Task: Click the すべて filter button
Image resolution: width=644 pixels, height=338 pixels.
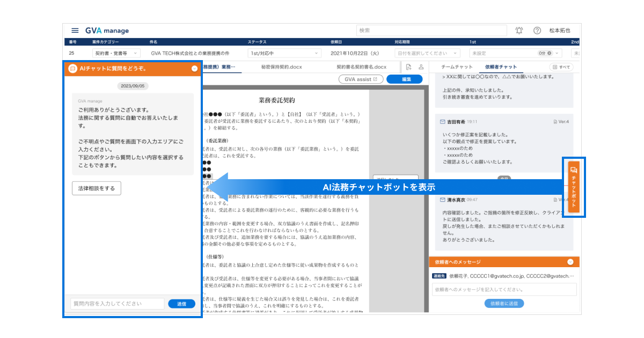Action: click(x=561, y=67)
